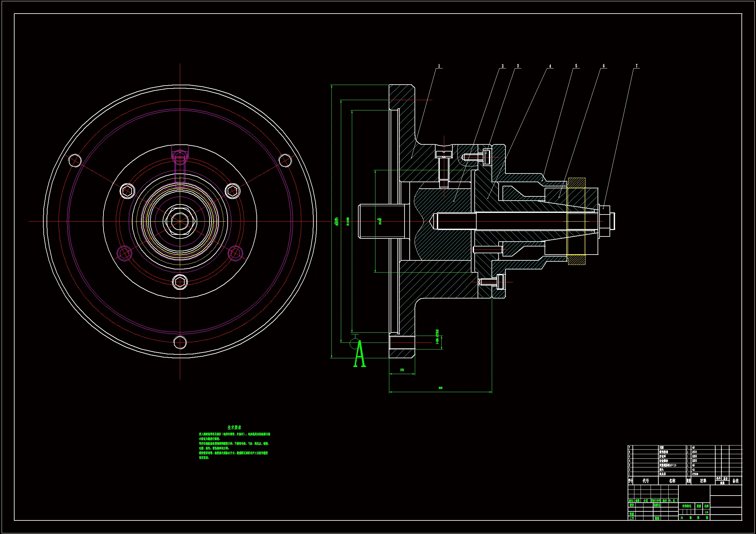Select the upper-left hole on outer flange

[x=75, y=161]
